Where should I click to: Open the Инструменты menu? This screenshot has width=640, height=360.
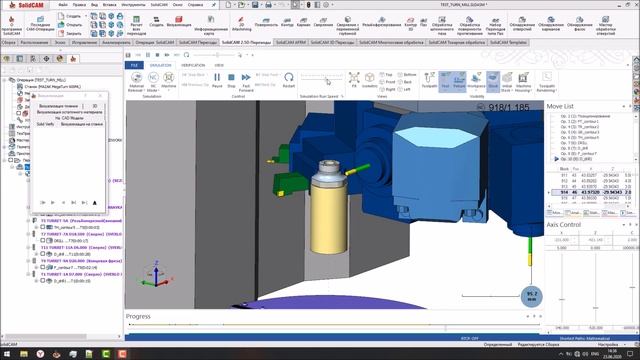click(x=133, y=5)
